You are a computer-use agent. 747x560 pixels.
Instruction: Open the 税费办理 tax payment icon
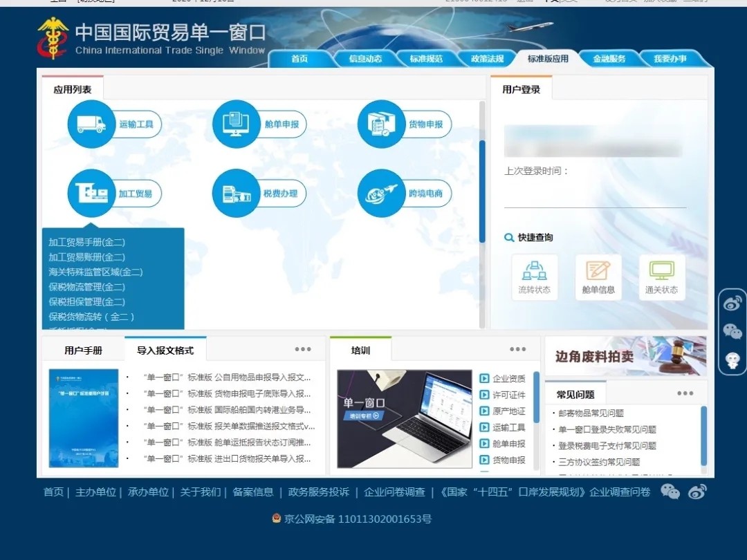pyautogui.click(x=236, y=194)
